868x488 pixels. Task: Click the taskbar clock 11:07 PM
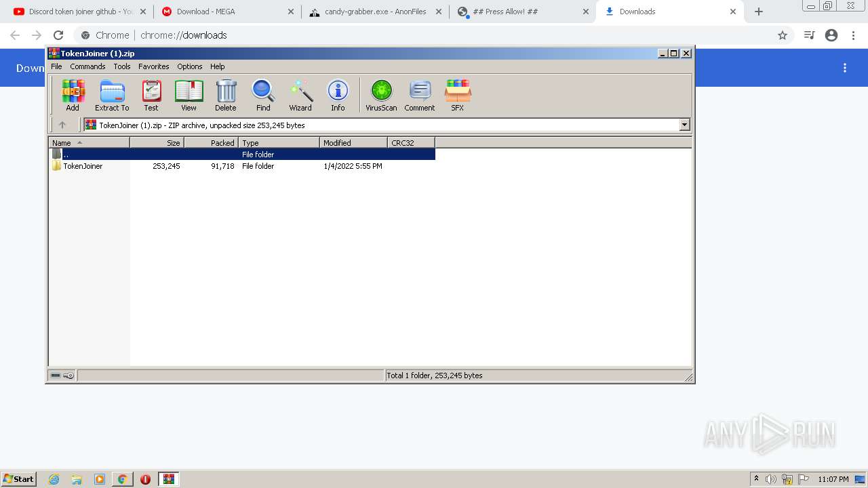point(833,479)
